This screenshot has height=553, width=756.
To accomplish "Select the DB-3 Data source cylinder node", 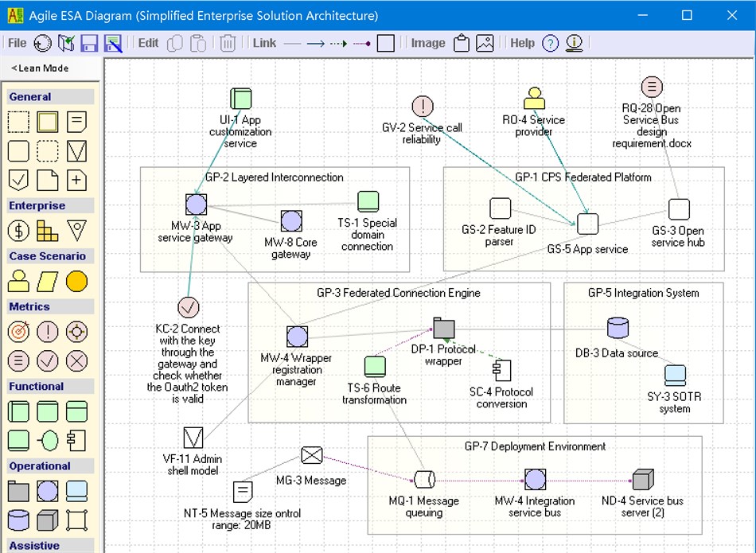I will click(x=618, y=329).
